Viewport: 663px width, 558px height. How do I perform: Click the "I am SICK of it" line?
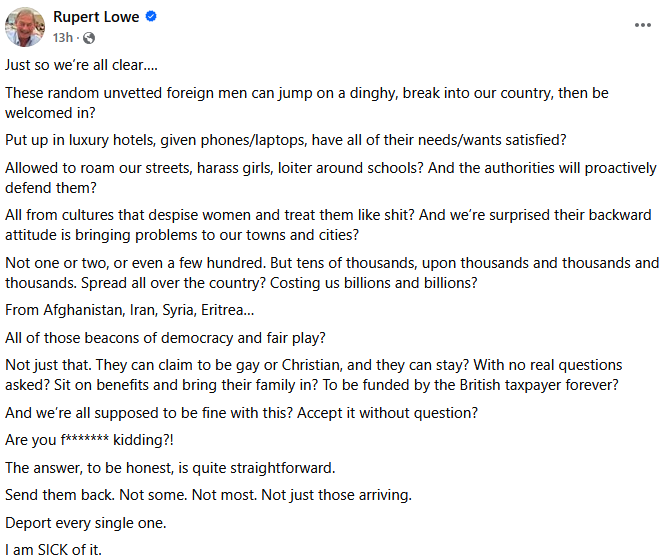[x=54, y=549]
